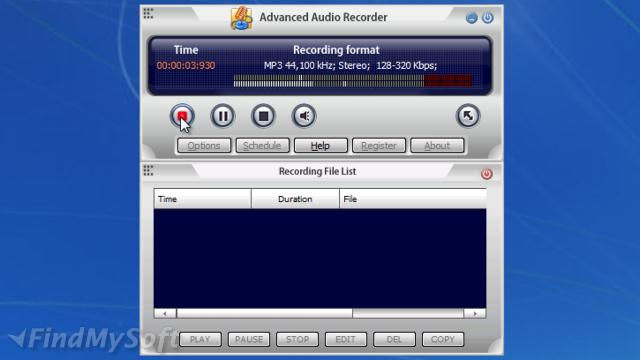Click the arrow compact-mode icon
The image size is (640, 360).
pyautogui.click(x=468, y=116)
